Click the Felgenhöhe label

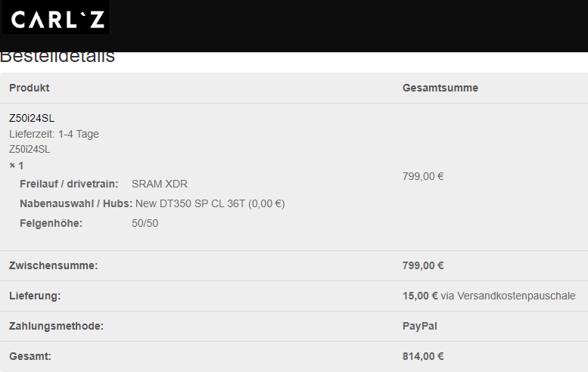51,223
